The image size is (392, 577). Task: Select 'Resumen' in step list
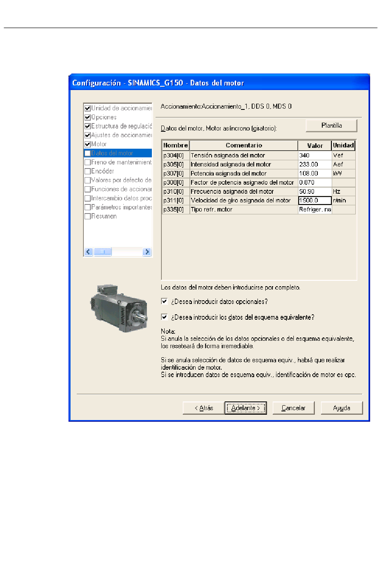click(x=104, y=216)
